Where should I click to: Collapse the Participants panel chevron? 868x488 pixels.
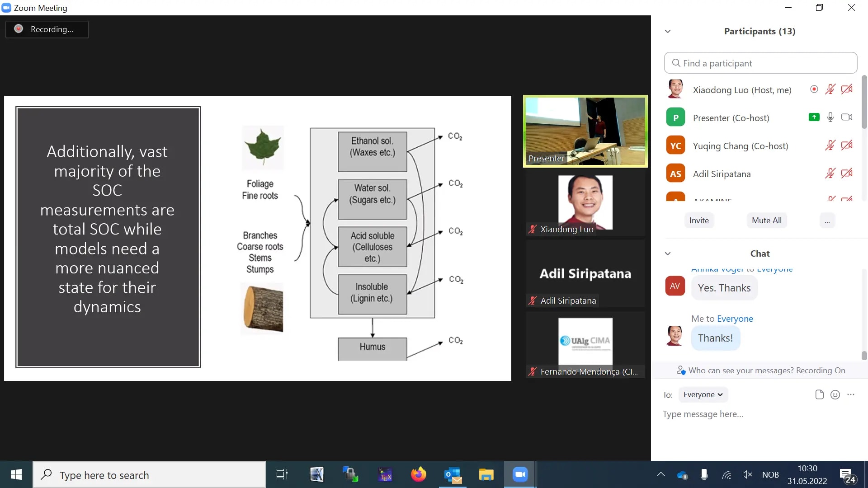click(667, 31)
